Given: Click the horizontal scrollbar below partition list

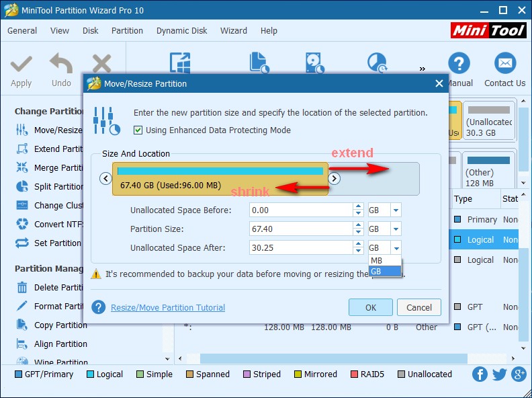Looking at the screenshot, I should (334, 358).
